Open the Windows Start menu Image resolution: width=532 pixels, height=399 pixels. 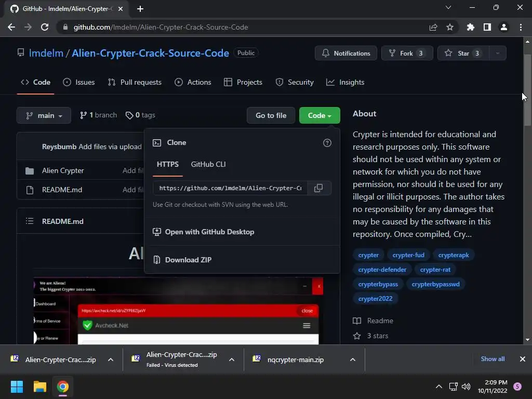point(17,387)
